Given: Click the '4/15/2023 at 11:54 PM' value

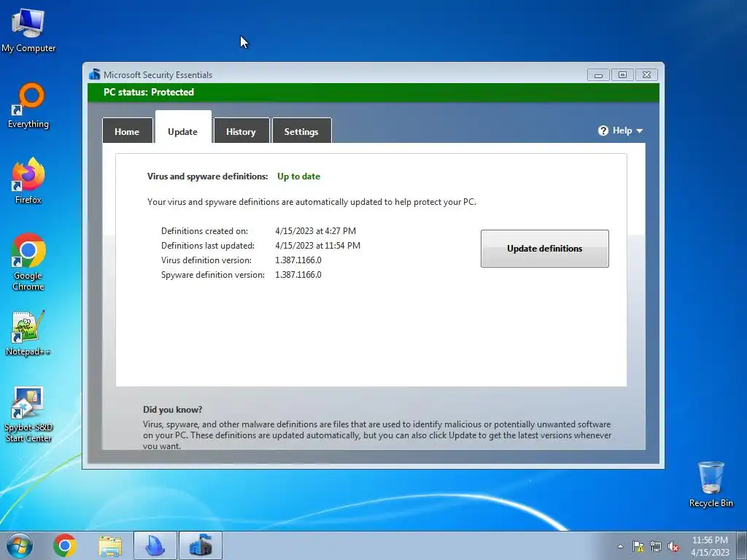Looking at the screenshot, I should [318, 246].
